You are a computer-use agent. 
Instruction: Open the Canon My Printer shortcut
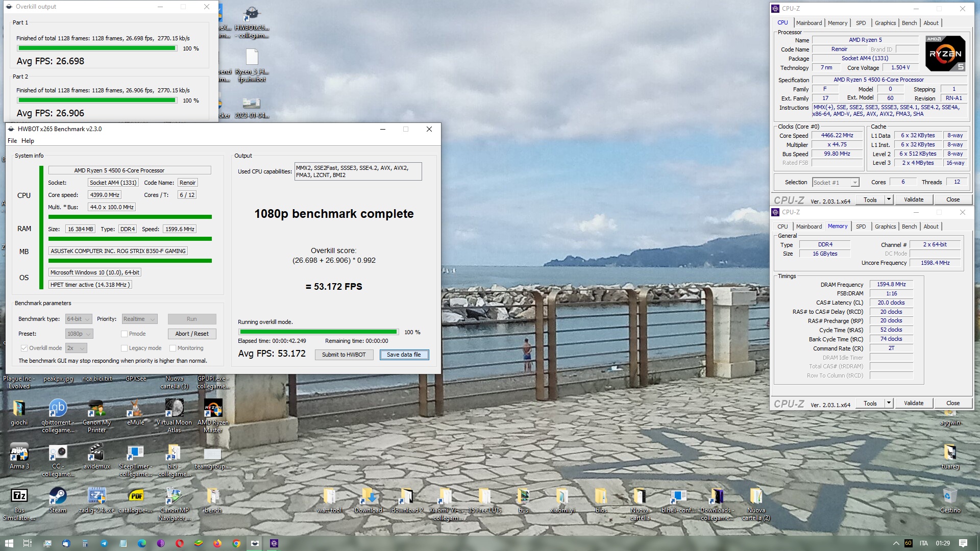point(96,415)
